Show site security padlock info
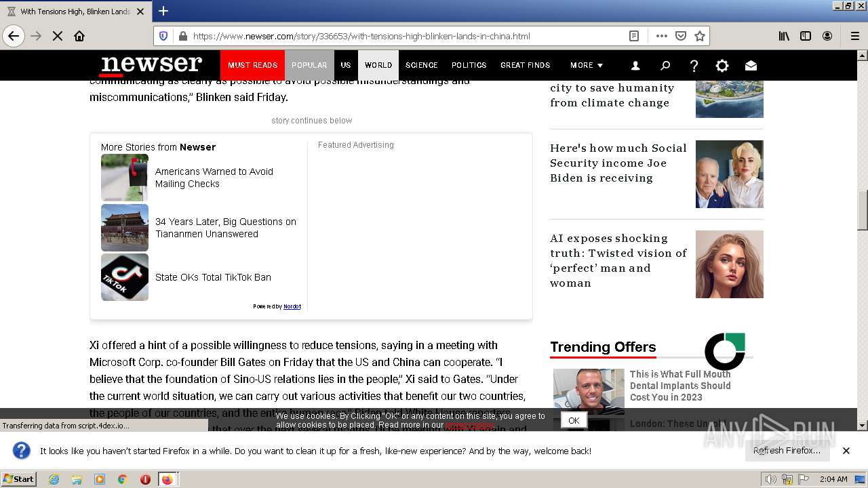 click(182, 36)
